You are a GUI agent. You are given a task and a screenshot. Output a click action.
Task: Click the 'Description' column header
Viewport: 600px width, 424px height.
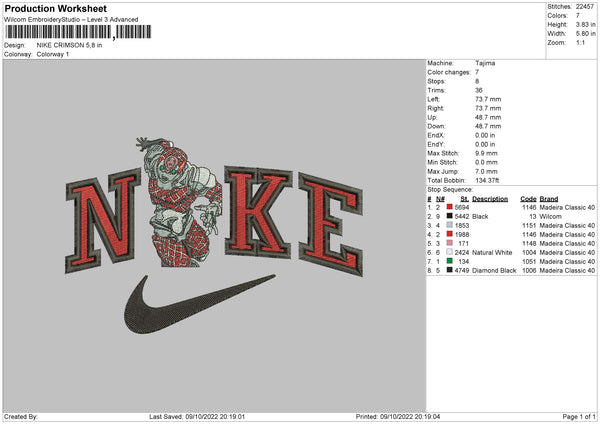(x=490, y=199)
